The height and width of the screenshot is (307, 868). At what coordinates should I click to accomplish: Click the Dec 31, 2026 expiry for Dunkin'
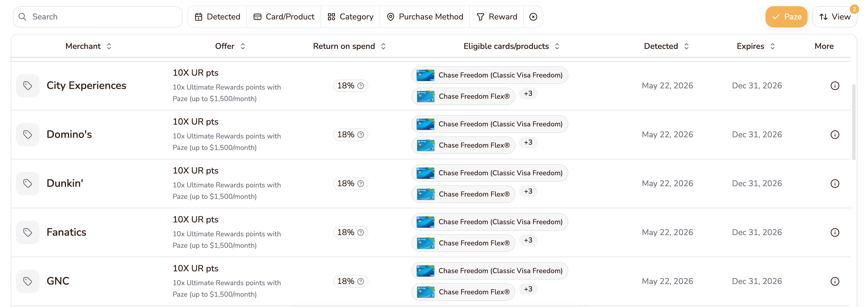tap(757, 183)
